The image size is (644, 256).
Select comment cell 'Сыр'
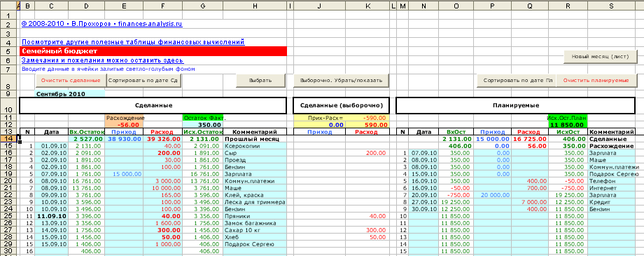[x=255, y=153]
